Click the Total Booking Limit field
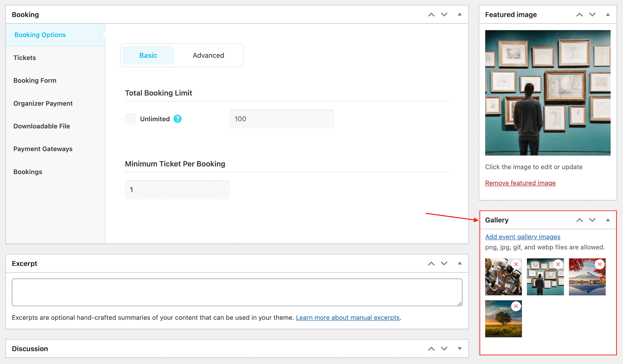 282,119
